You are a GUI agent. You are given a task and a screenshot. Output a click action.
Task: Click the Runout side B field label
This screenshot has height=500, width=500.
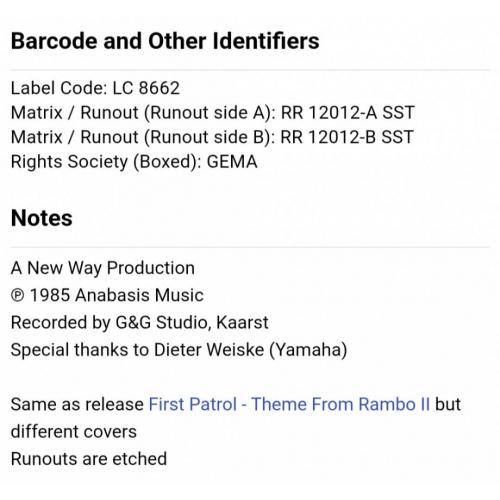(x=143, y=137)
